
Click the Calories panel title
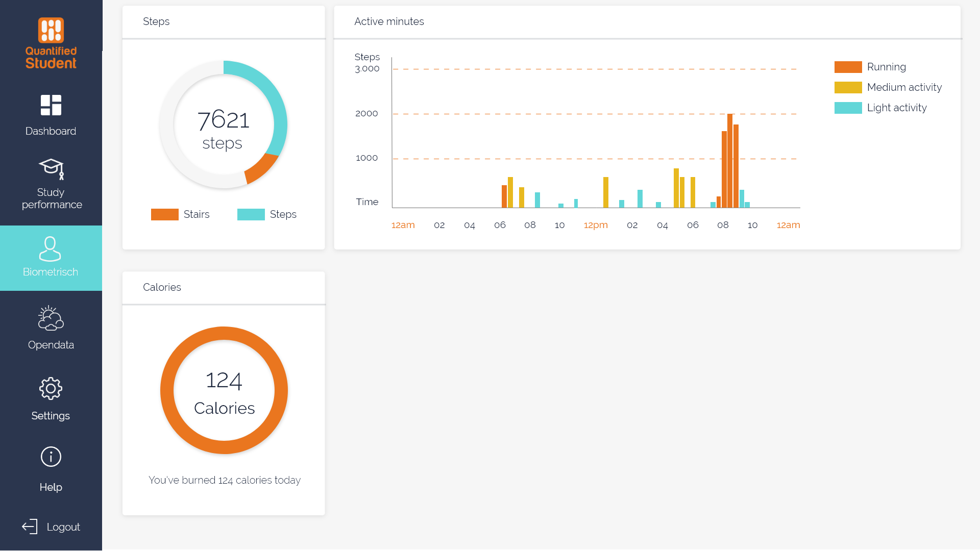coord(162,287)
